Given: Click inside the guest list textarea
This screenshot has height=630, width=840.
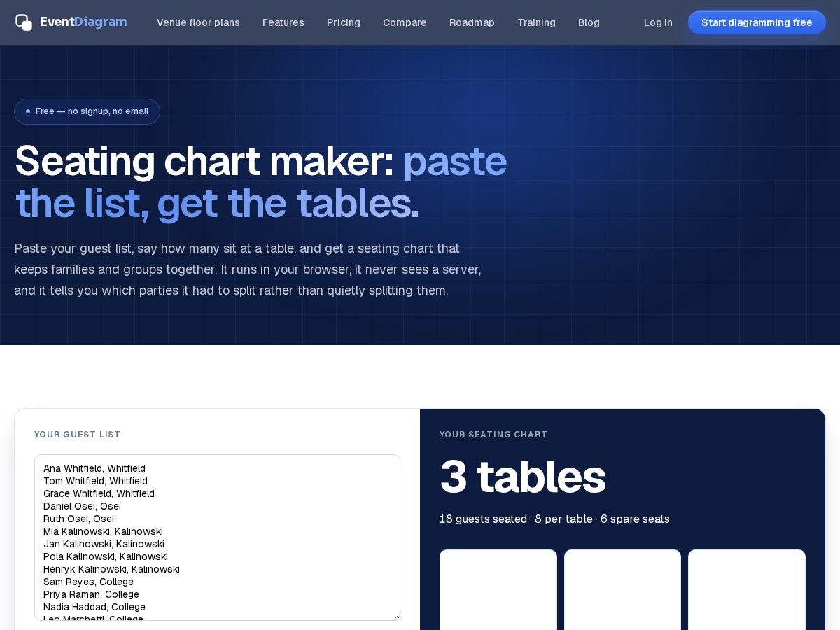Looking at the screenshot, I should (217, 538).
